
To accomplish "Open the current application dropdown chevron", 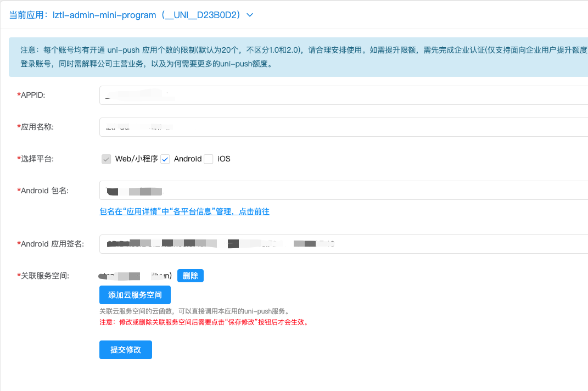I will point(250,15).
